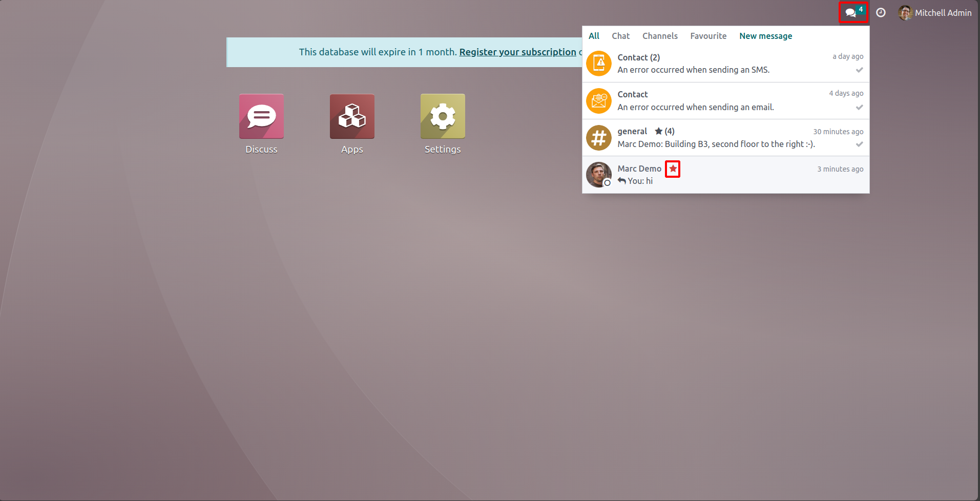Open the Activities clock icon
Screen dimensions: 980x501
click(x=881, y=12)
